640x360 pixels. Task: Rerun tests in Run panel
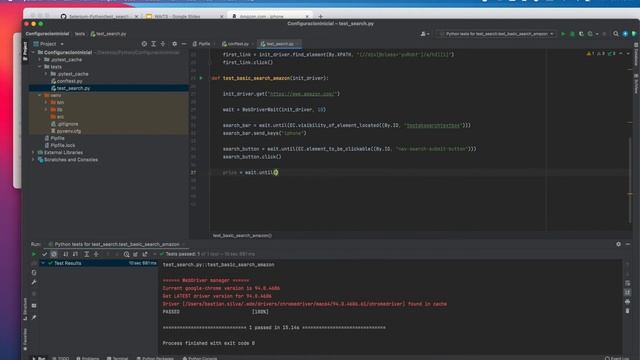tap(34, 254)
